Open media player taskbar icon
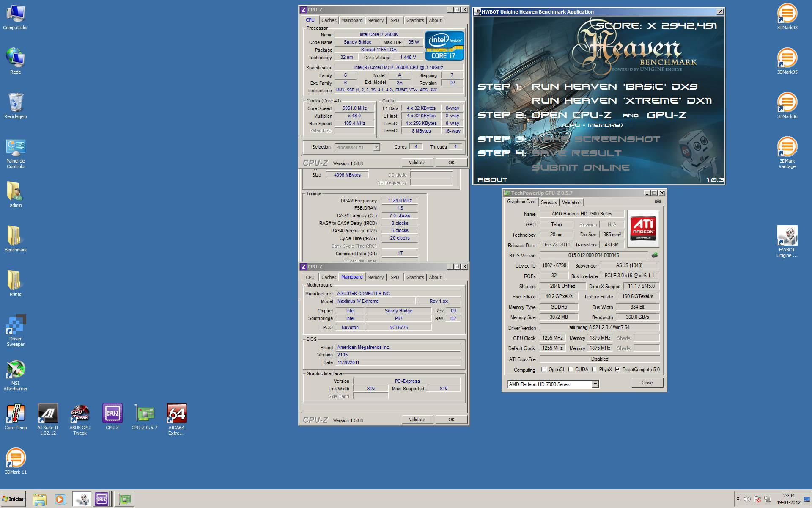 pyautogui.click(x=60, y=500)
